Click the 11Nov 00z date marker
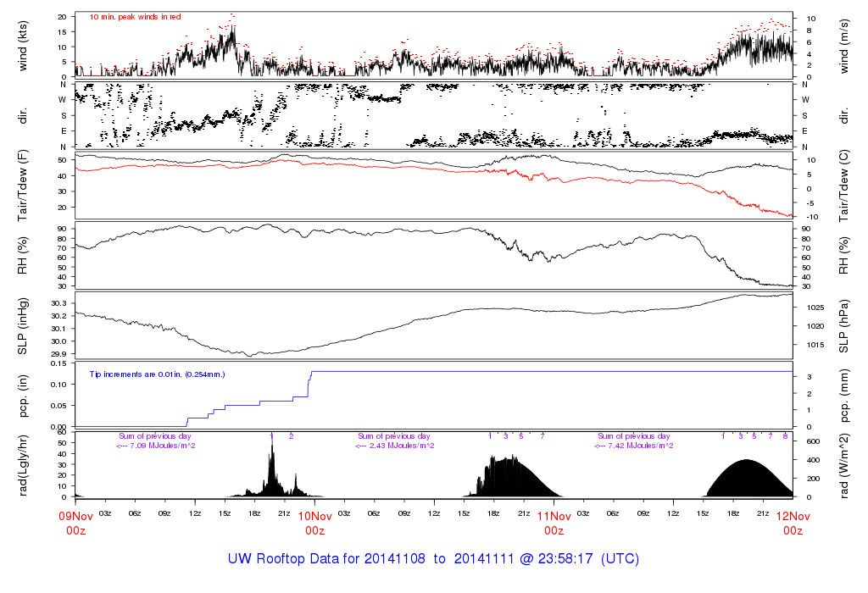 (x=554, y=522)
